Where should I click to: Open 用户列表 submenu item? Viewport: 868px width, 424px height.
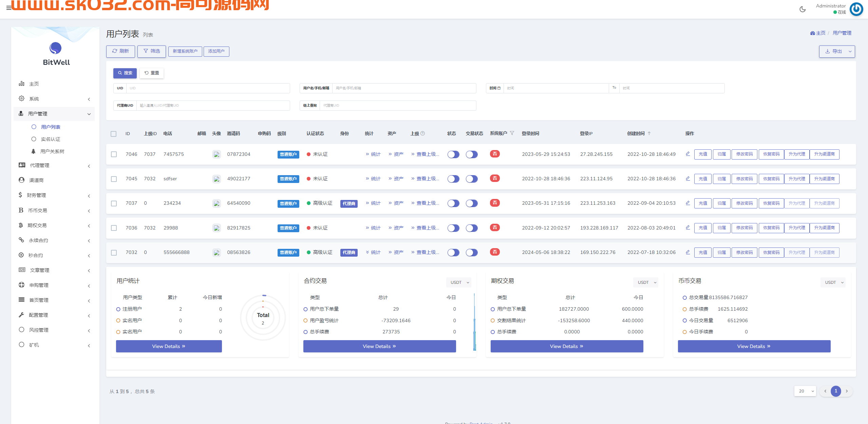51,127
